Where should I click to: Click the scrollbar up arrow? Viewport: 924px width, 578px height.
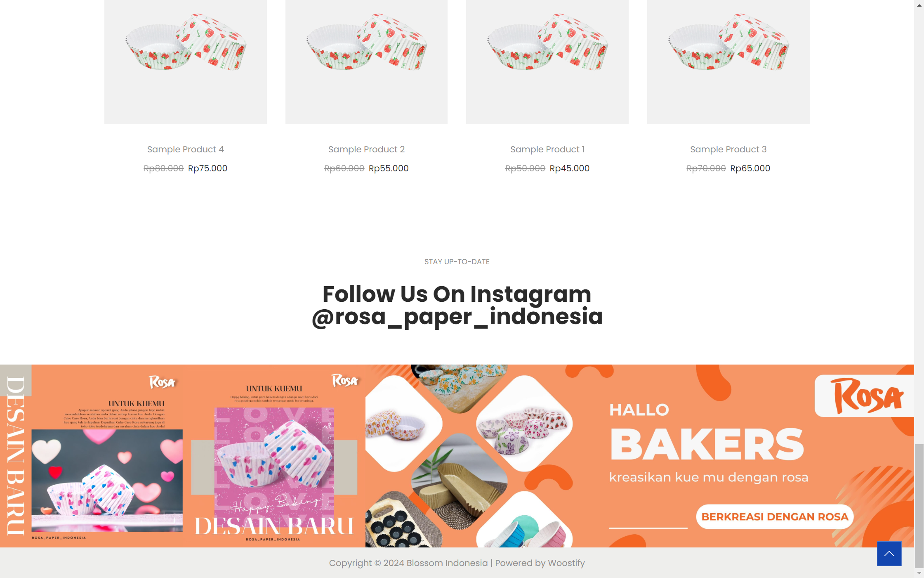click(x=919, y=4)
